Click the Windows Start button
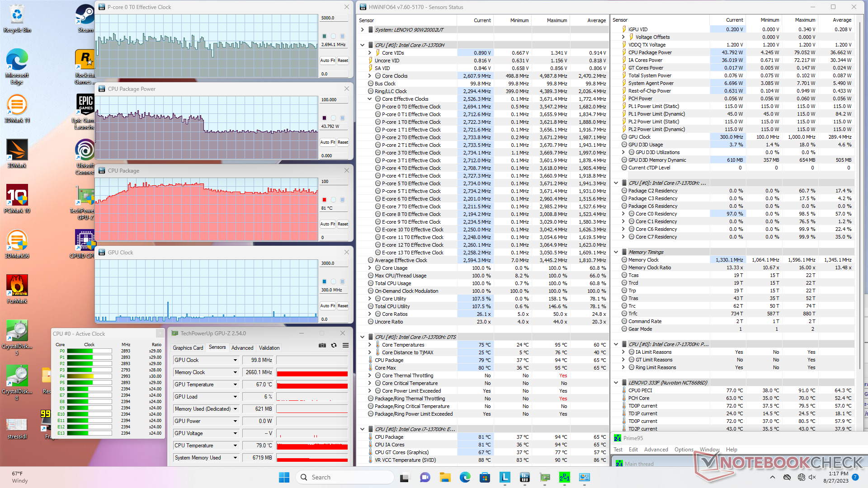 [284, 477]
